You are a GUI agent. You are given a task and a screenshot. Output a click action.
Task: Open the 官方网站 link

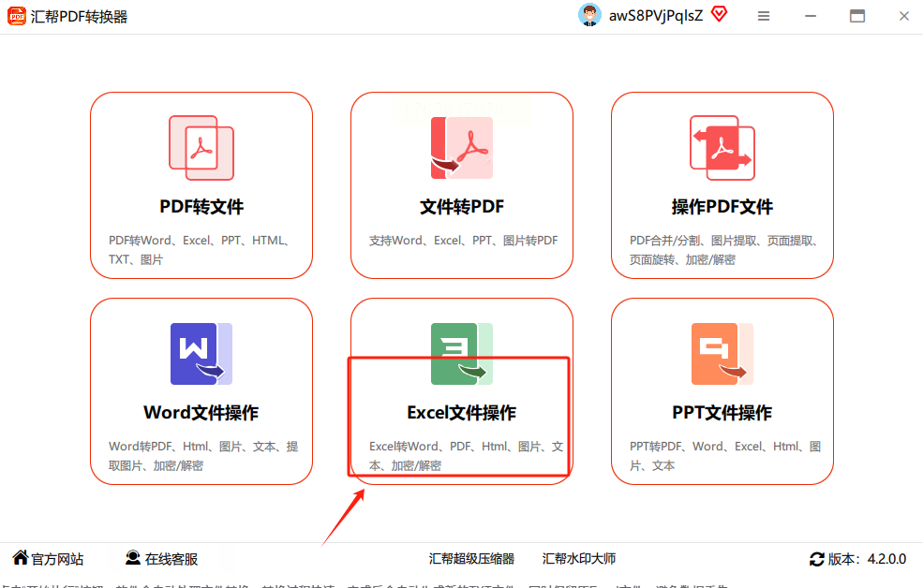click(57, 559)
